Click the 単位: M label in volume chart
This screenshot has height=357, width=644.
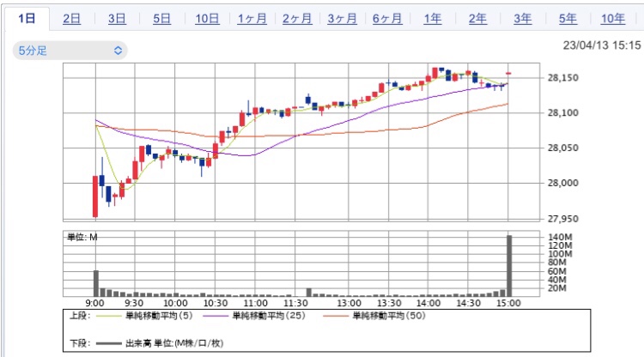(x=82, y=237)
